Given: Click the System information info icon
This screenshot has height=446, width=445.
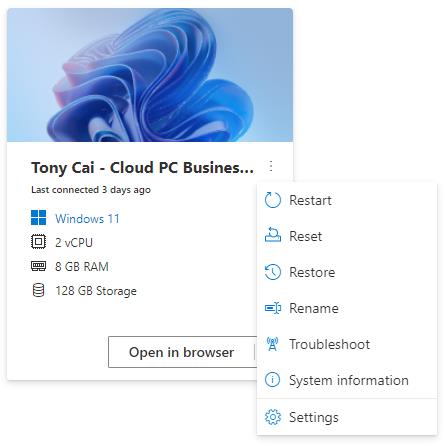Looking at the screenshot, I should coord(272,380).
